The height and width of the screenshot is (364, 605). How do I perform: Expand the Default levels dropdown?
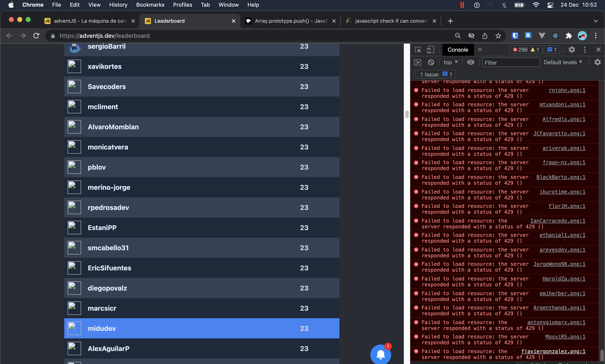click(x=563, y=62)
